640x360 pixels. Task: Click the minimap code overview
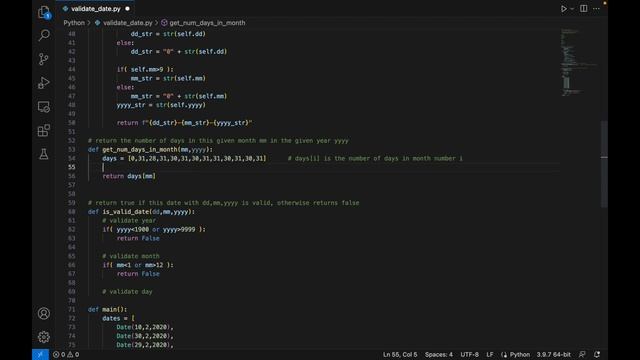(579, 63)
